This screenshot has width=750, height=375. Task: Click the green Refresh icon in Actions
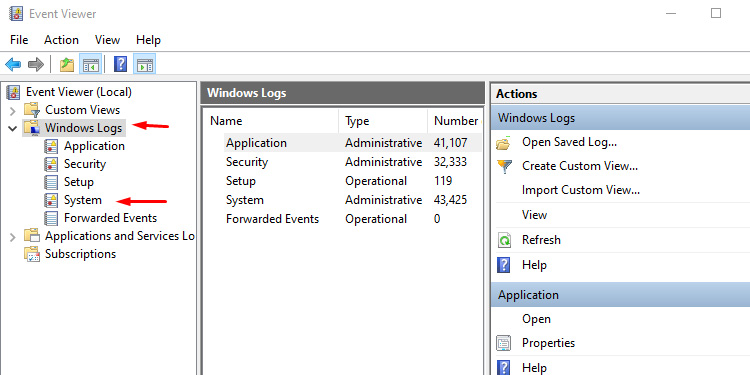[504, 240]
